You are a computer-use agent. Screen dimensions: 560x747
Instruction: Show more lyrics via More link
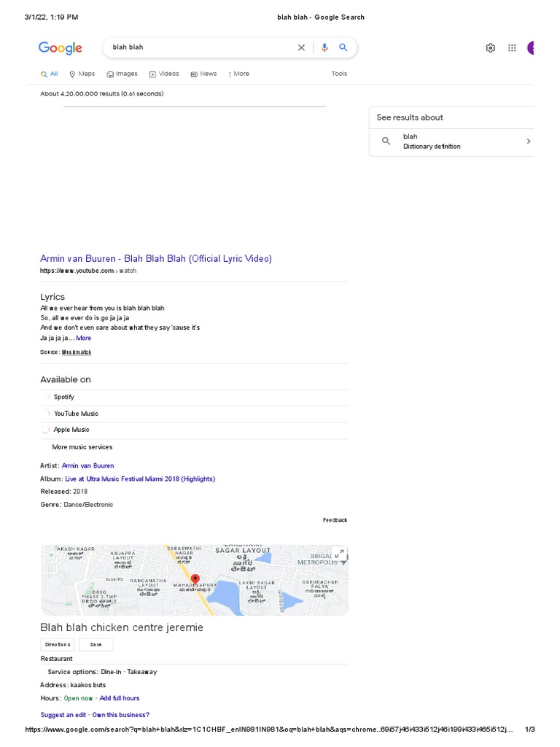[x=84, y=338]
